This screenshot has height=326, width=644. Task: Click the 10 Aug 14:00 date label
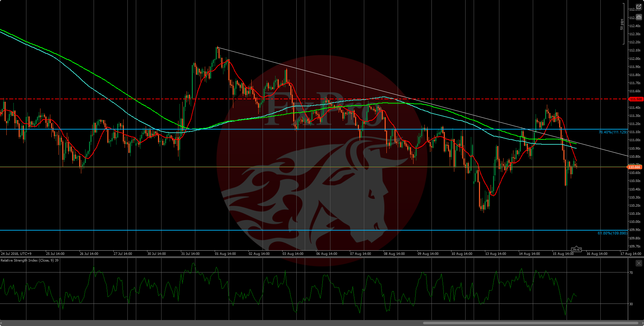point(462,253)
